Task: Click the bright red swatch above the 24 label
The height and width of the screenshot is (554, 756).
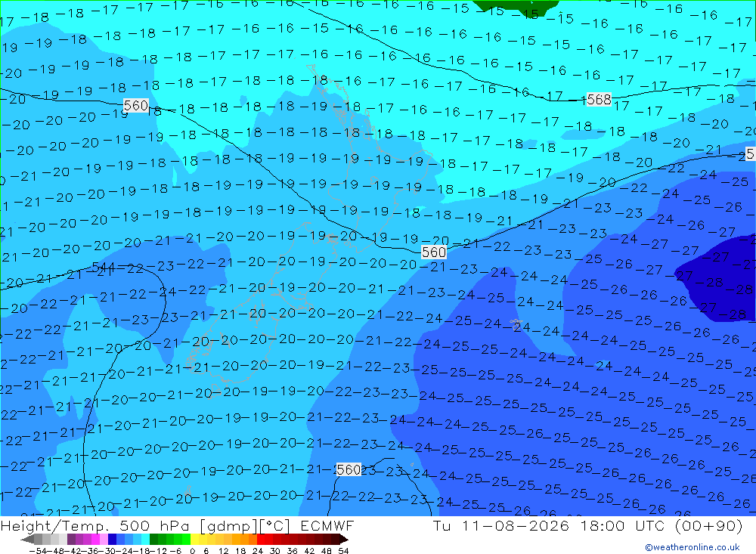Action: coord(262,539)
